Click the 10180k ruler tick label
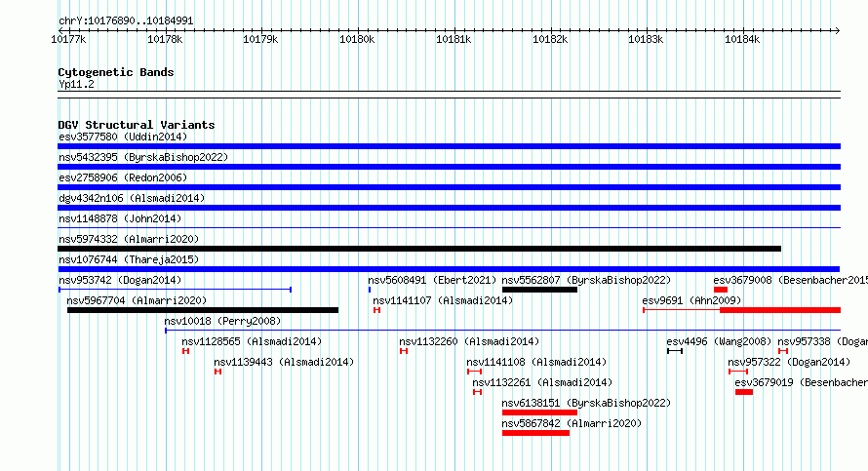The image size is (868, 471). click(x=357, y=39)
